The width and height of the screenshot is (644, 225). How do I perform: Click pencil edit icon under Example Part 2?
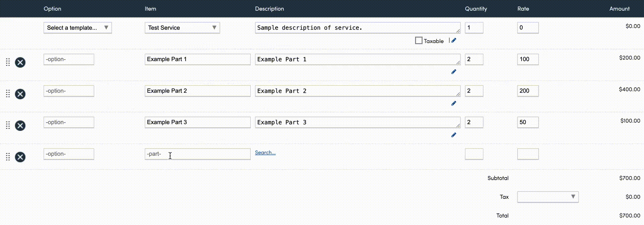(454, 103)
